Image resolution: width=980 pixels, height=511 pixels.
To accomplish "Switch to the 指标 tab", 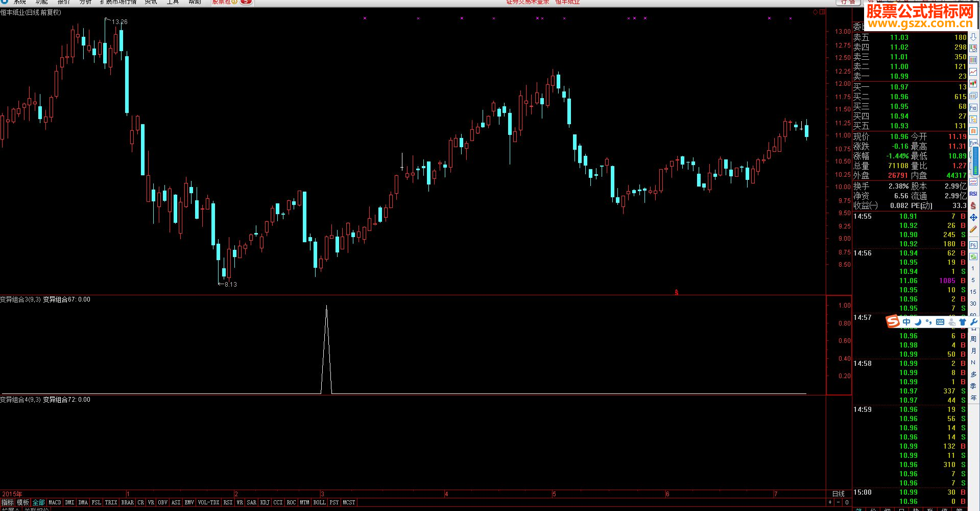I will 8,503.
